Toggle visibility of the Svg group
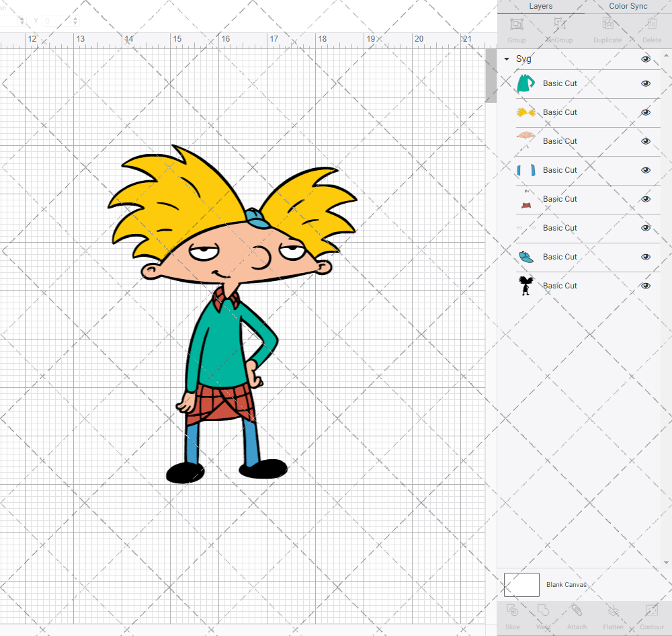 [646, 59]
